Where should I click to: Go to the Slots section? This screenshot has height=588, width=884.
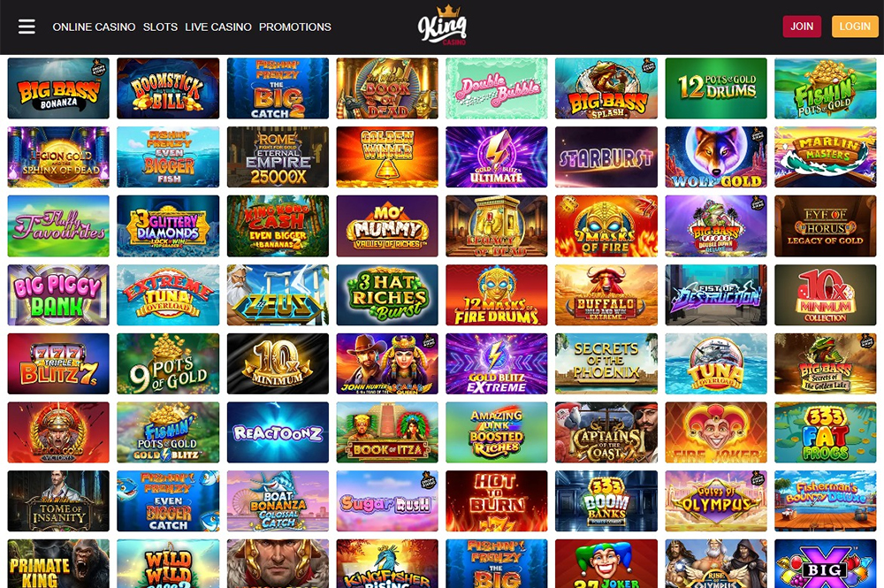click(160, 27)
